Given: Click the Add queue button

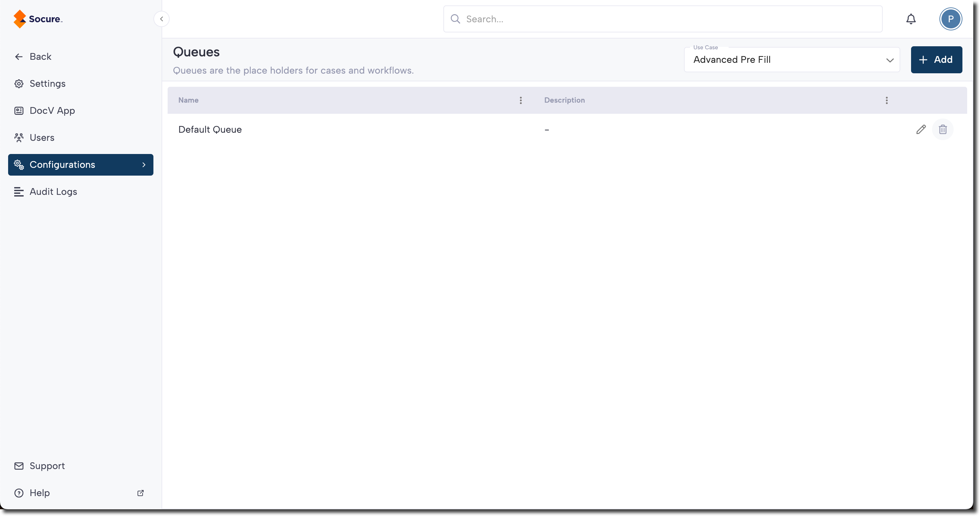Looking at the screenshot, I should pyautogui.click(x=936, y=60).
